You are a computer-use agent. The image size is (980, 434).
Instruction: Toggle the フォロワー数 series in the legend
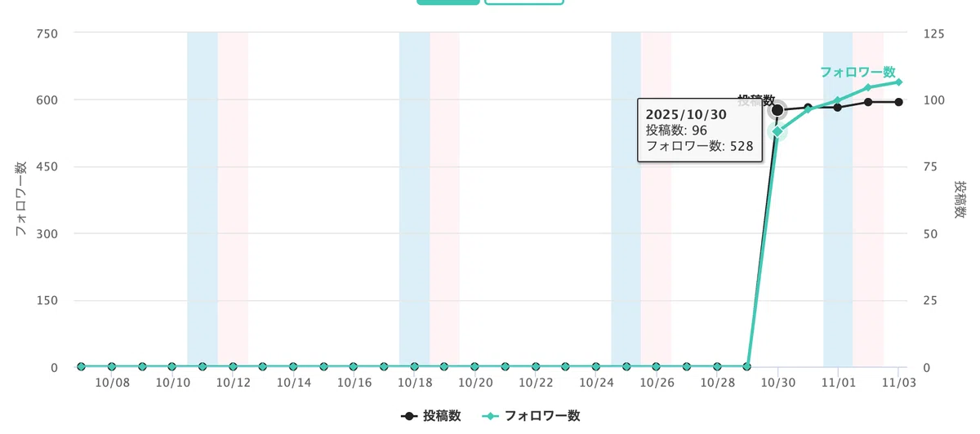(532, 416)
